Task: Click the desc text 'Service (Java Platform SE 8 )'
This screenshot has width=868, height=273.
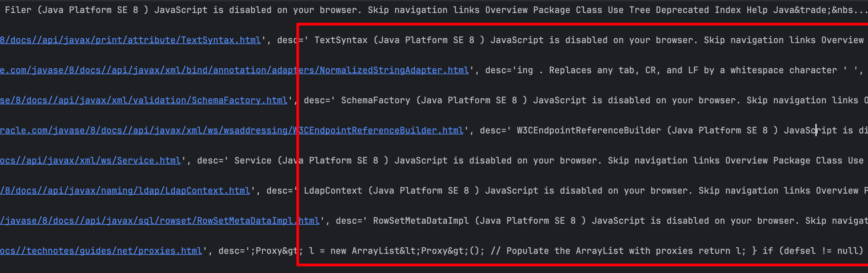Action: point(312,160)
